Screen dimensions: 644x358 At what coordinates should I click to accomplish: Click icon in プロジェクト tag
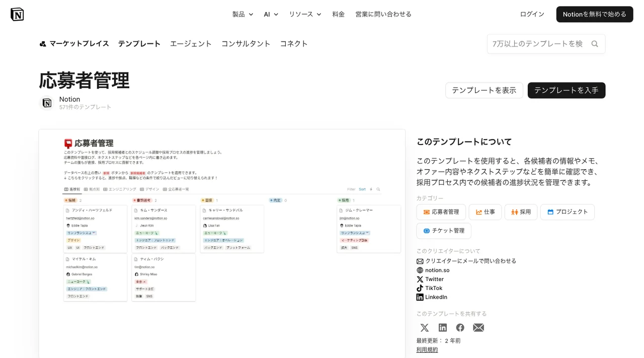coord(550,212)
